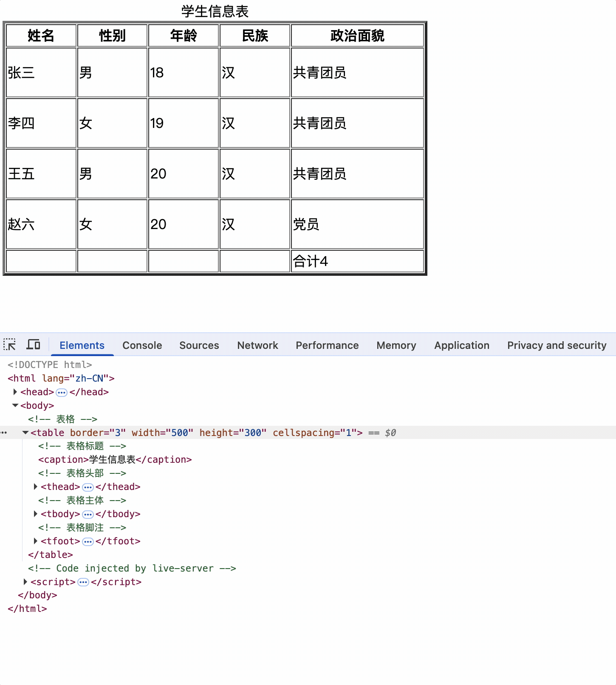Activate the inspect element picker icon

[10, 345]
